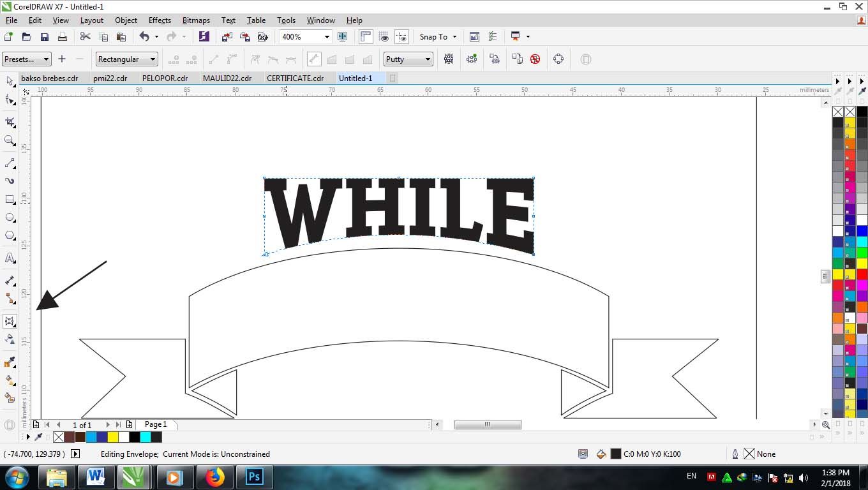Click the Undo arrow icon
868x490 pixels.
144,36
